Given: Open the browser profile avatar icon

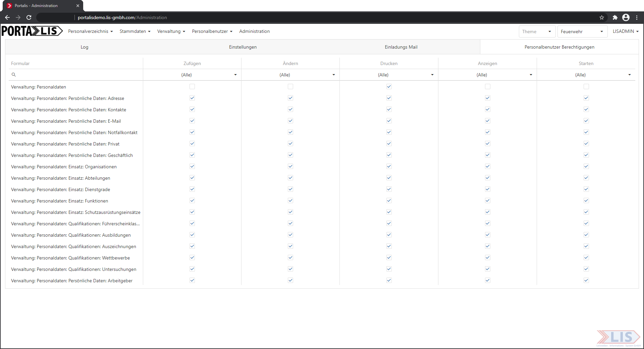Looking at the screenshot, I should [x=626, y=17].
